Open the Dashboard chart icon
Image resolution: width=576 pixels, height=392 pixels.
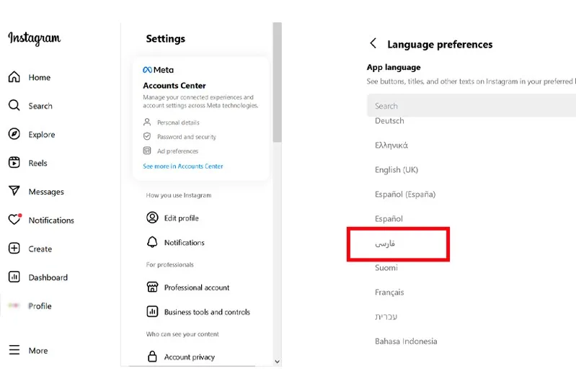(14, 277)
